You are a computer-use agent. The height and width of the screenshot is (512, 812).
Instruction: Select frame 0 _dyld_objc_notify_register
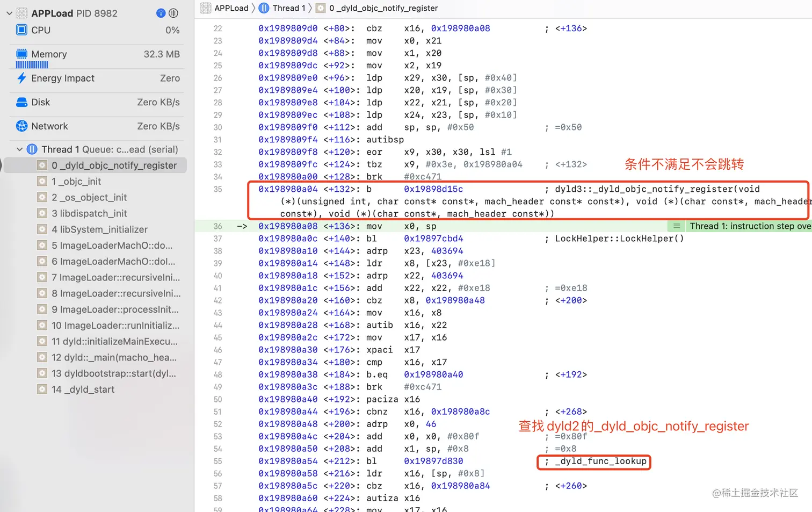point(96,165)
